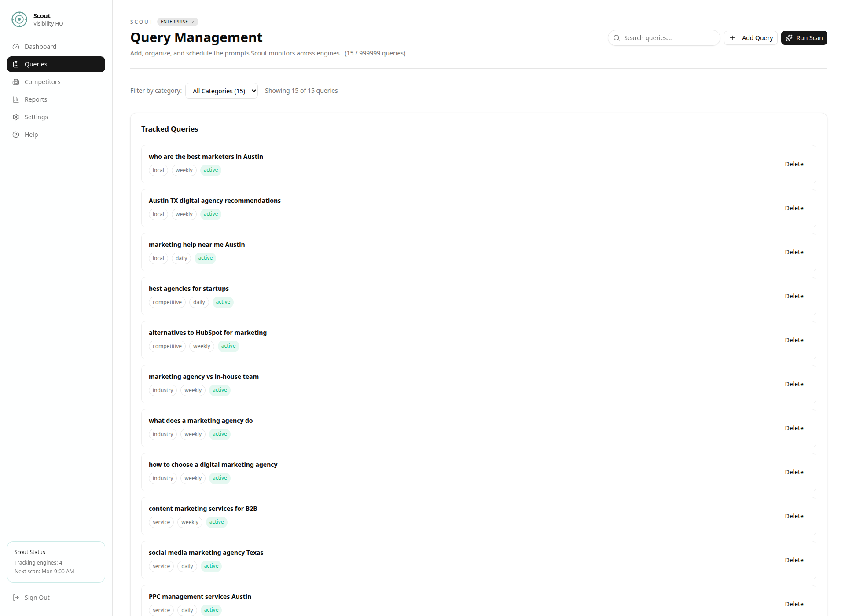Image resolution: width=845 pixels, height=616 pixels.
Task: Select Queries in the sidebar navigation
Action: pyautogui.click(x=36, y=64)
